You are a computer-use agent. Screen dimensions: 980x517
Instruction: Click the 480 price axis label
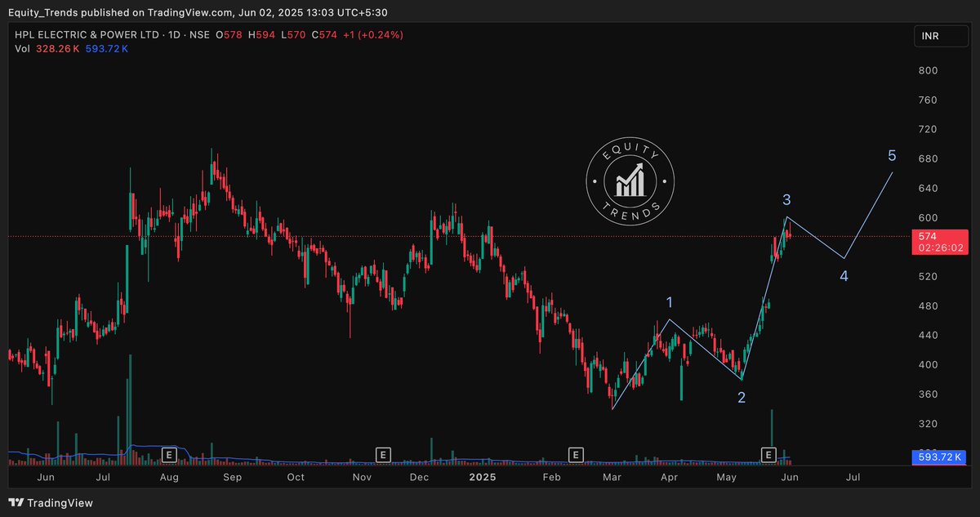click(x=929, y=306)
